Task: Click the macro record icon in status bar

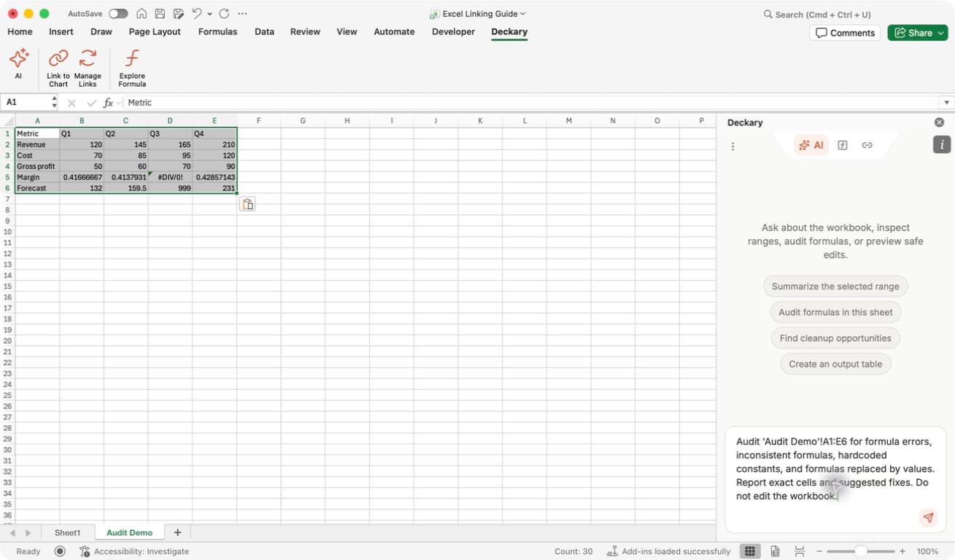Action: (61, 551)
